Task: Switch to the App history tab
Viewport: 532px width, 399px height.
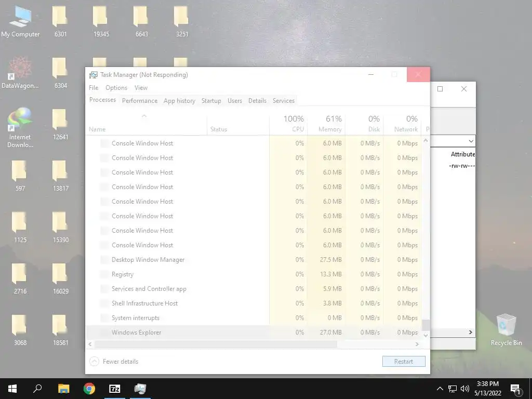Action: click(179, 101)
